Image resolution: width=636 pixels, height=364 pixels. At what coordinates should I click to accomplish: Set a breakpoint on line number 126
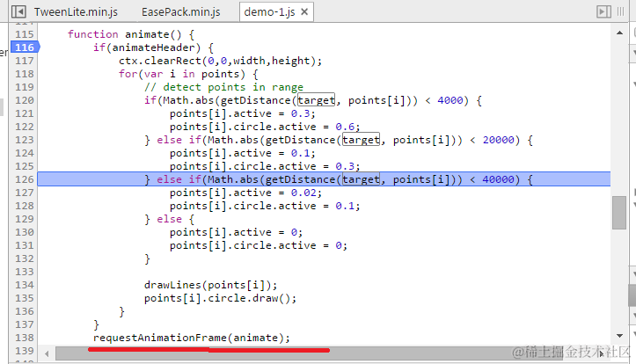25,179
